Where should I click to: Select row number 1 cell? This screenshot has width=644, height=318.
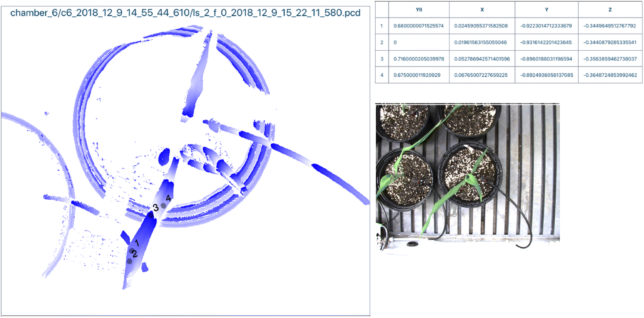[382, 26]
